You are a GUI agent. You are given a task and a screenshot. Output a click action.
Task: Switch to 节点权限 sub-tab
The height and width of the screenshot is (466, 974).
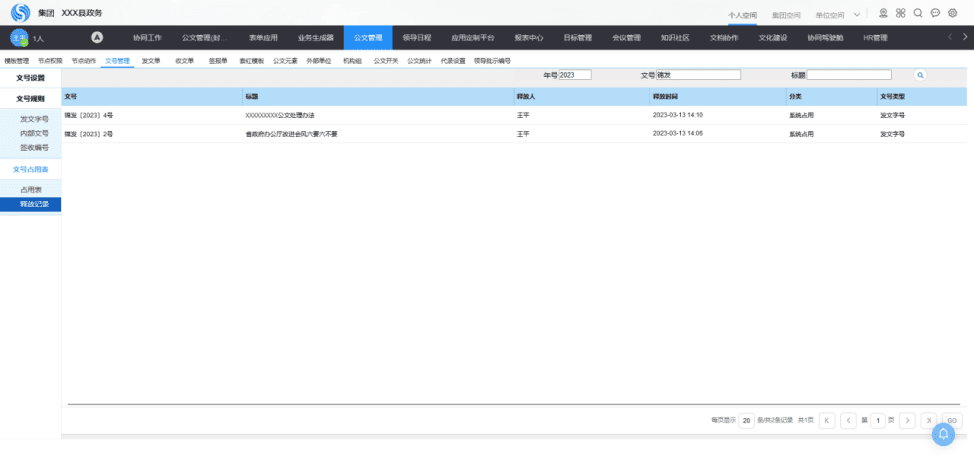click(50, 61)
